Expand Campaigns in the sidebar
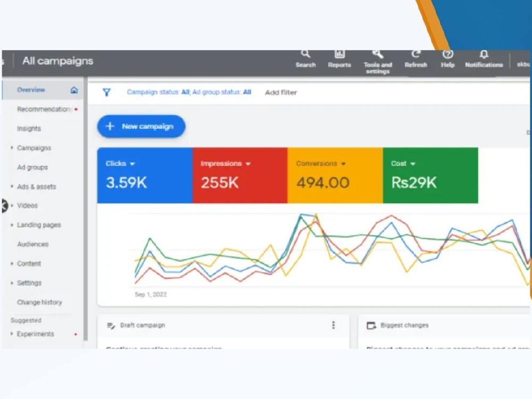 coord(12,148)
